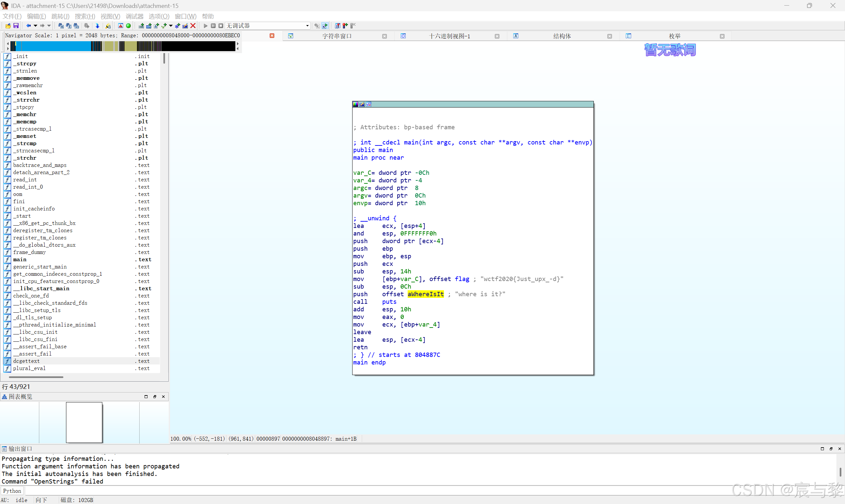Expand the dropdown after green S plus icon
845x504 pixels.
(171, 26)
